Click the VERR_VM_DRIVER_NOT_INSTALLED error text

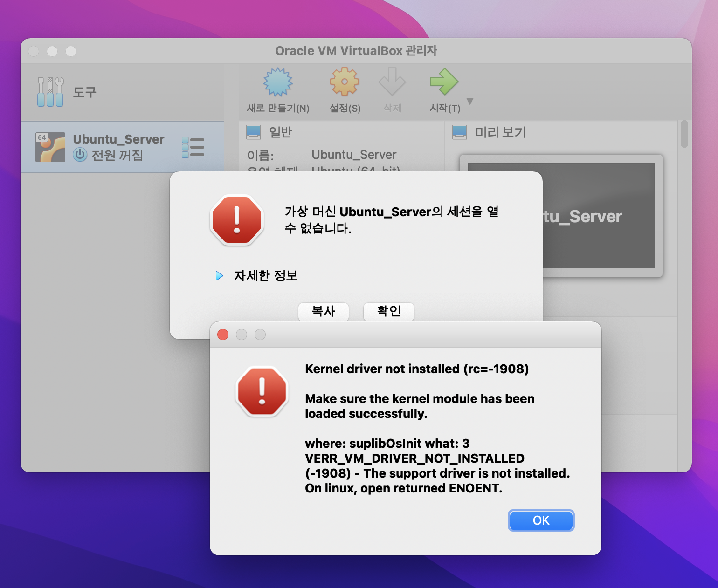(x=414, y=458)
